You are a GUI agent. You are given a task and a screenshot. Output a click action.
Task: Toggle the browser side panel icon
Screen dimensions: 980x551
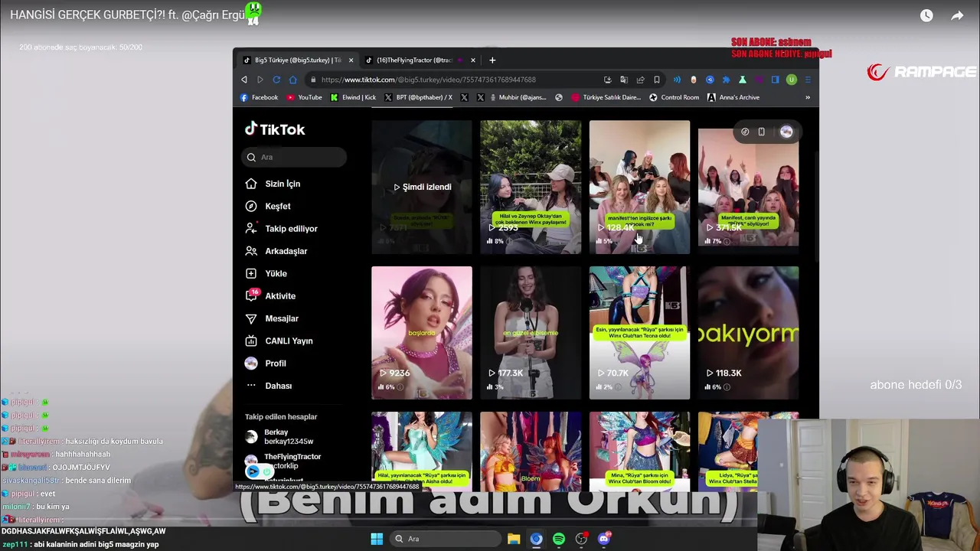pyautogui.click(x=775, y=80)
